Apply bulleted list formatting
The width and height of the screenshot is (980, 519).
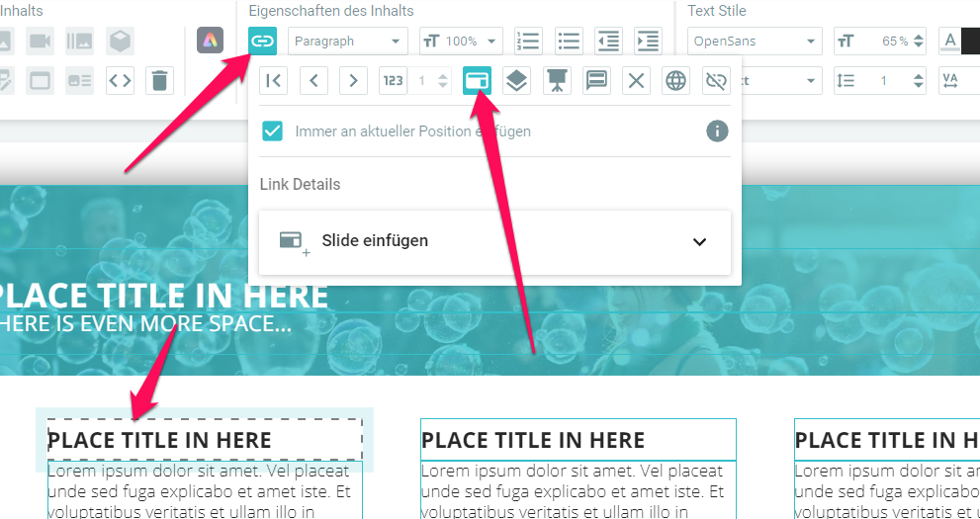click(569, 42)
